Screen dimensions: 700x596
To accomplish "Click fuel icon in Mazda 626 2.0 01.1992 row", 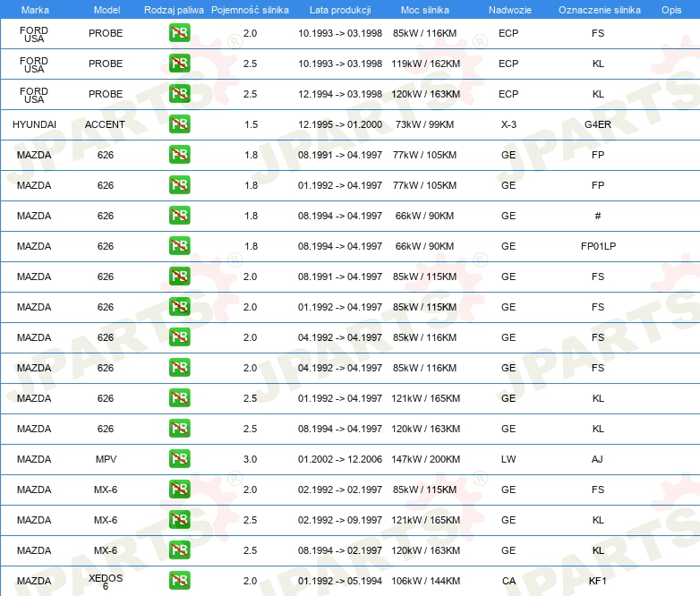I will [x=179, y=307].
